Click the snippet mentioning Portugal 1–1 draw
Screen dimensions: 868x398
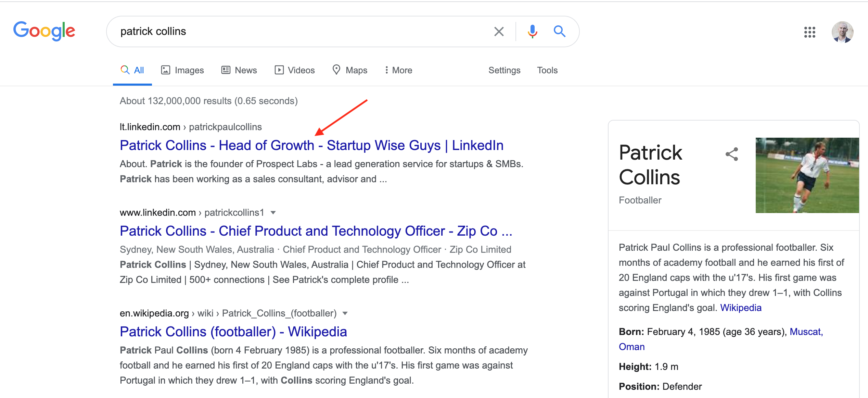click(324, 365)
